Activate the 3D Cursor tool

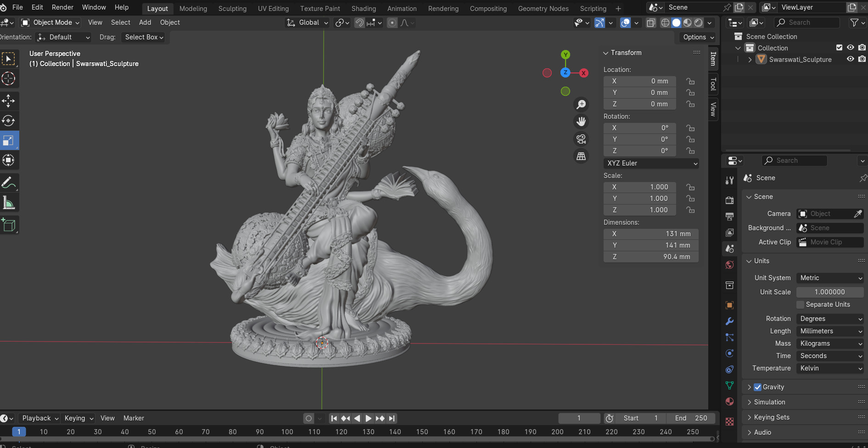[9, 78]
